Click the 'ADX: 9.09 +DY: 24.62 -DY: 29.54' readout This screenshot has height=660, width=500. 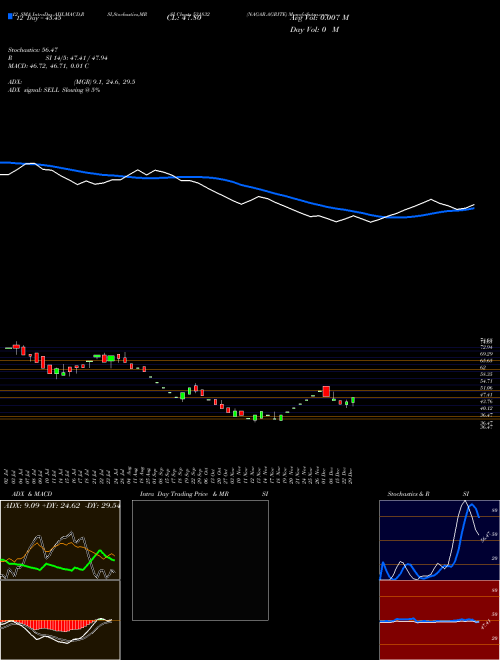click(x=62, y=506)
